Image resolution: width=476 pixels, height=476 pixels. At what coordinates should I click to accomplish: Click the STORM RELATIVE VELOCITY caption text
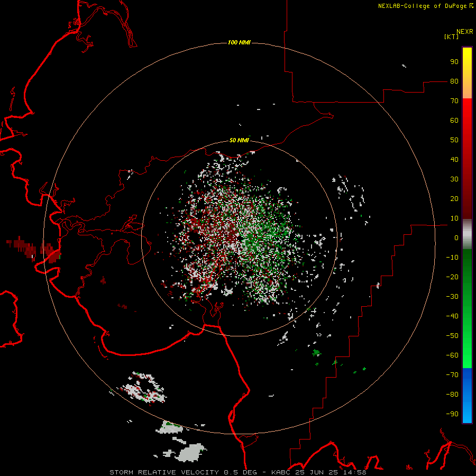tap(164, 472)
